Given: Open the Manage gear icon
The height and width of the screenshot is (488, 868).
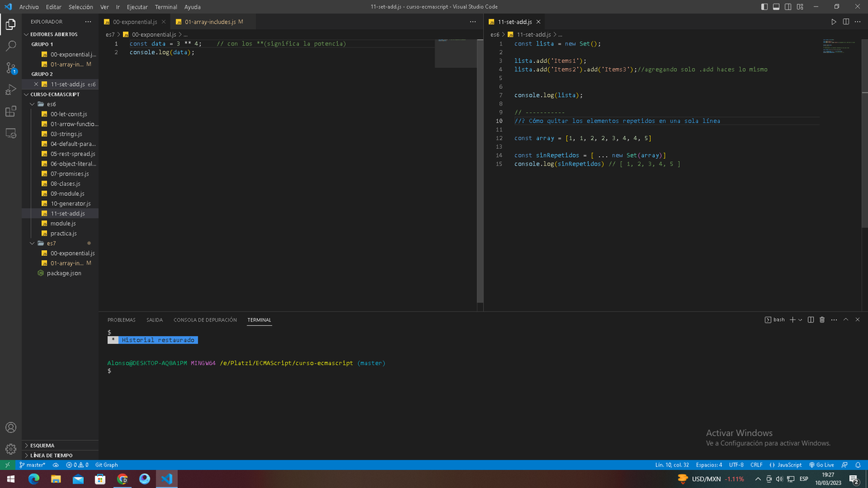Looking at the screenshot, I should [x=11, y=448].
